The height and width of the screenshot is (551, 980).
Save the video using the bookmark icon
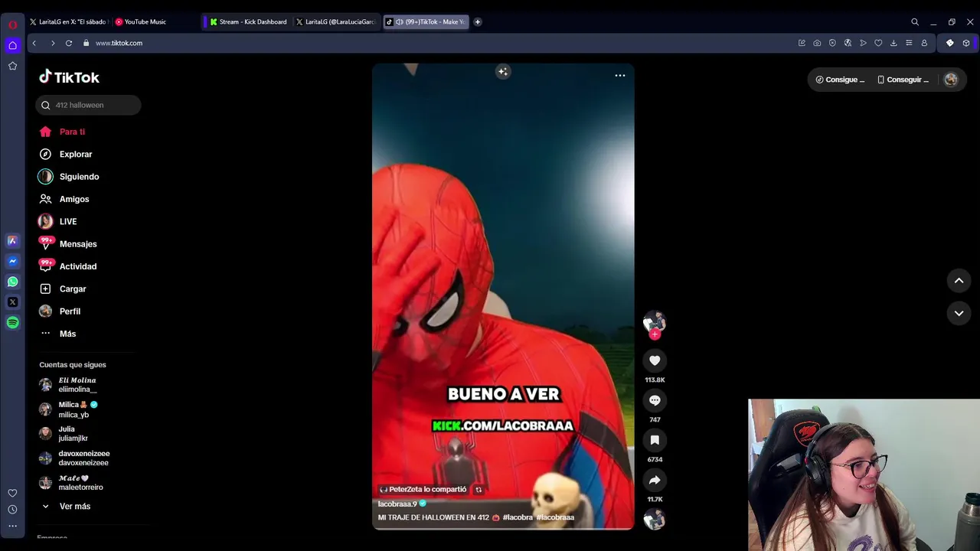[655, 440]
